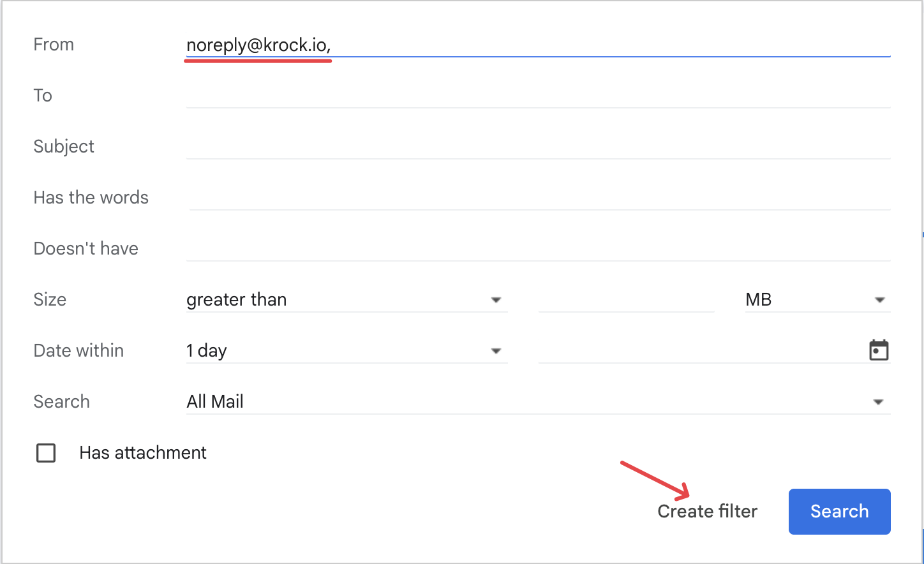Focus the From field containing noreply@krock.io
This screenshot has height=564, width=924.
point(538,45)
